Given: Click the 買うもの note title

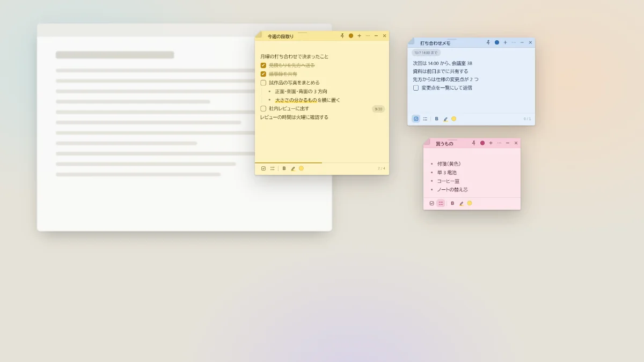Looking at the screenshot, I should (444, 144).
